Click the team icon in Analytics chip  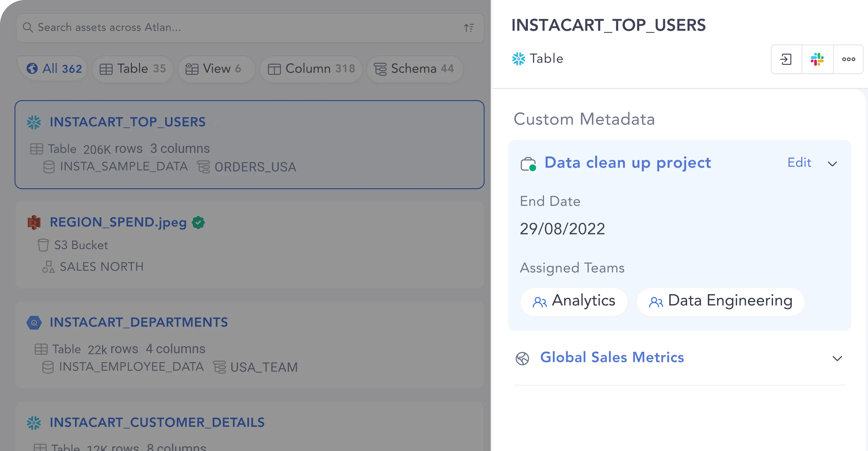[540, 302]
